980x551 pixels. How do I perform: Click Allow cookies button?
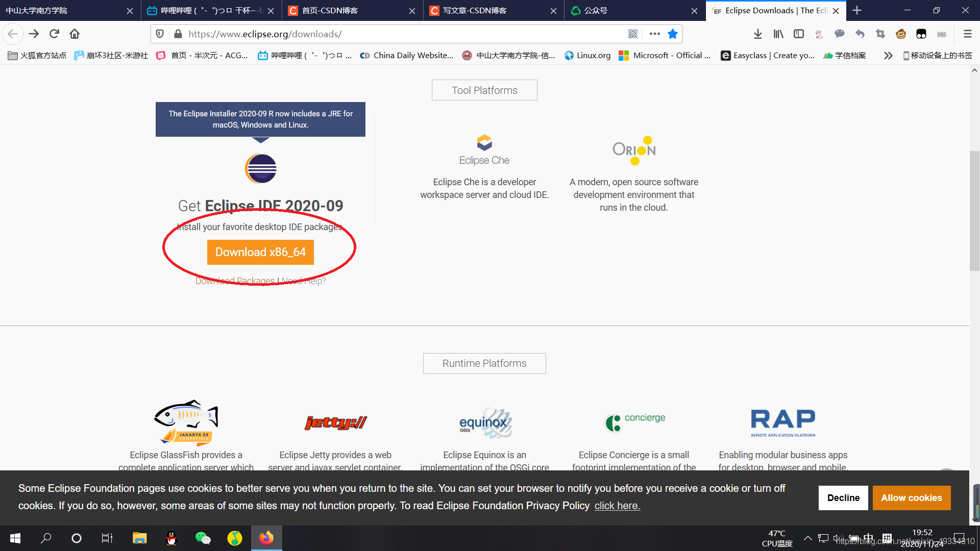coord(911,498)
